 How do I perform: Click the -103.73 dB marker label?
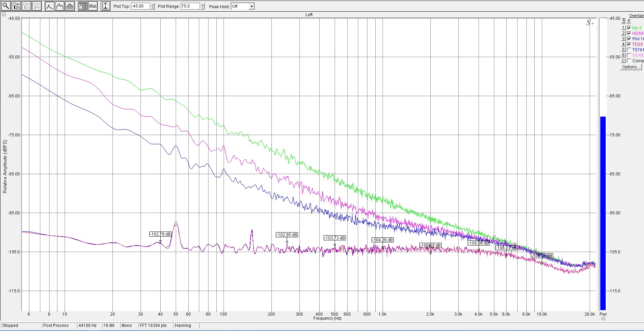pyautogui.click(x=335, y=238)
